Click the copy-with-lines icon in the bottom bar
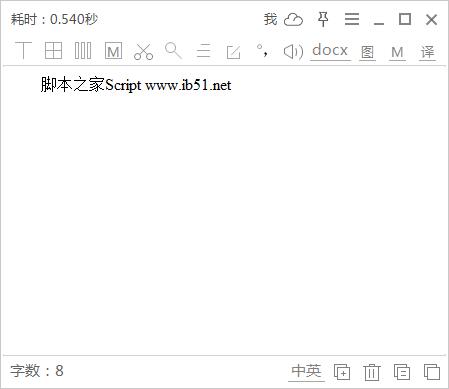The image size is (449, 389). pyautogui.click(x=402, y=372)
